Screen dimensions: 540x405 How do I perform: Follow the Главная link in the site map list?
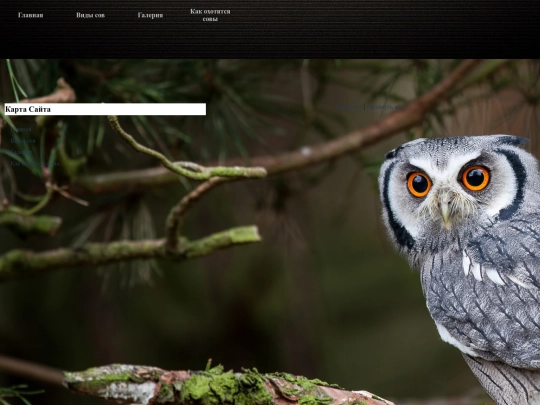21,129
